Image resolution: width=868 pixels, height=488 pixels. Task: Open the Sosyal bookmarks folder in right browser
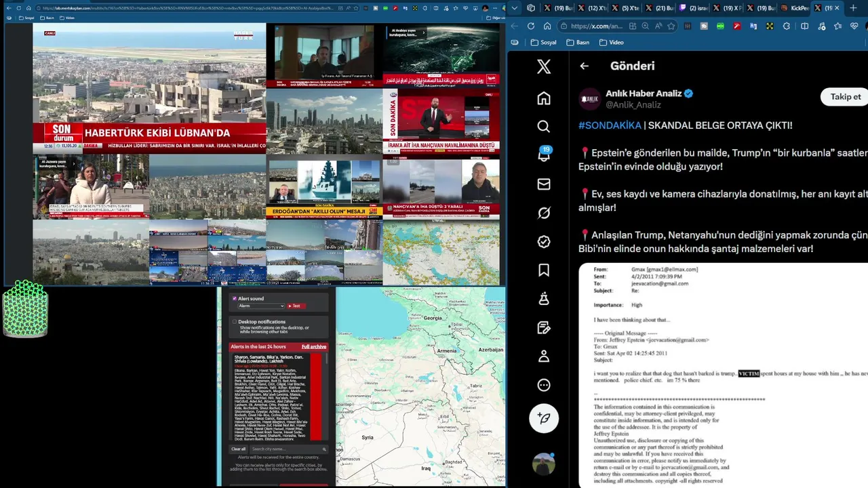543,42
